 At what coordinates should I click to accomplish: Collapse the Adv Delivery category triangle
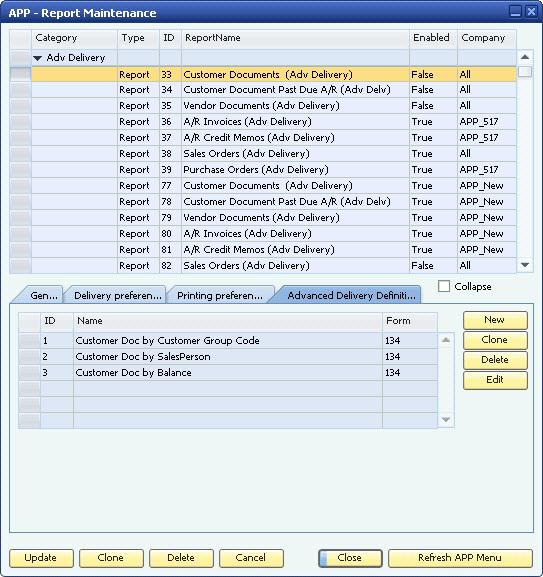click(x=38, y=58)
